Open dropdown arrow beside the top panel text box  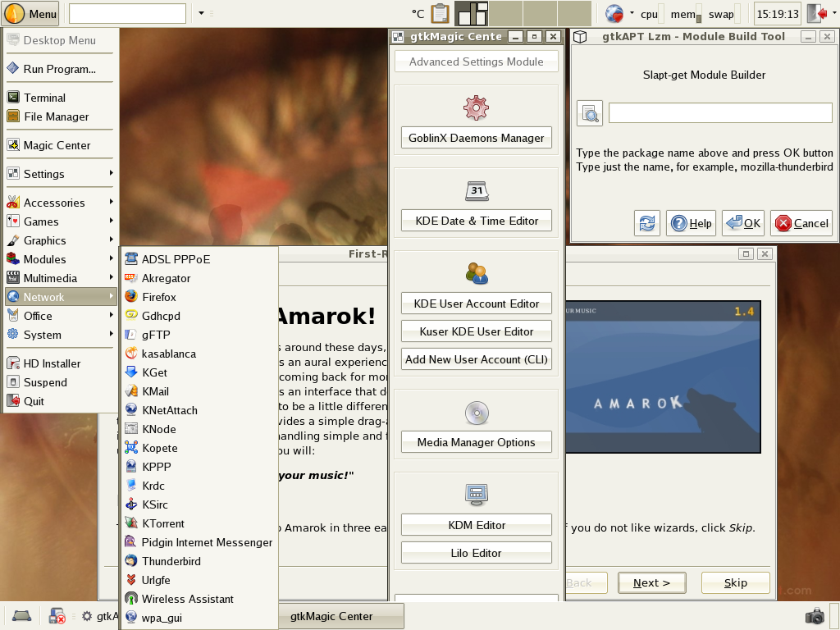[202, 13]
